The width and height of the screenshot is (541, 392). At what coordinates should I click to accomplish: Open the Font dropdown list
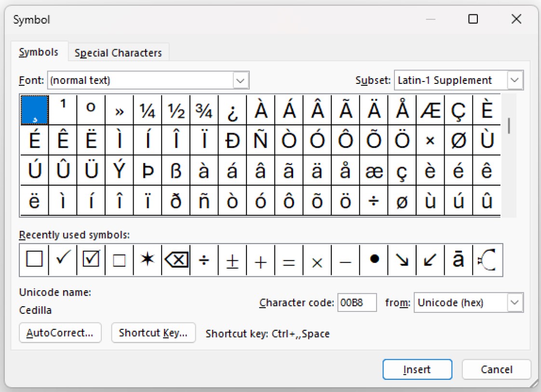pyautogui.click(x=241, y=81)
